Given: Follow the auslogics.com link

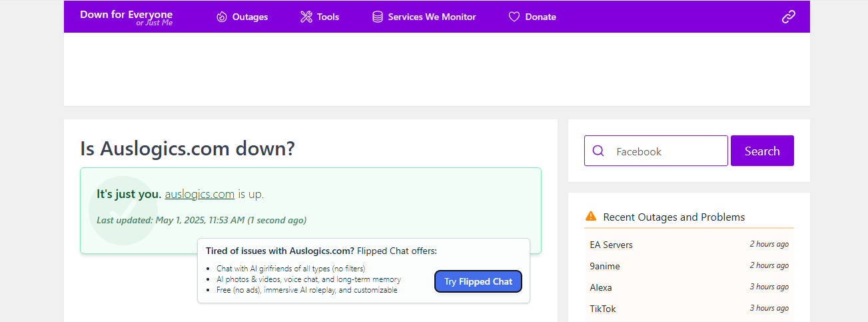Looking at the screenshot, I should point(199,194).
